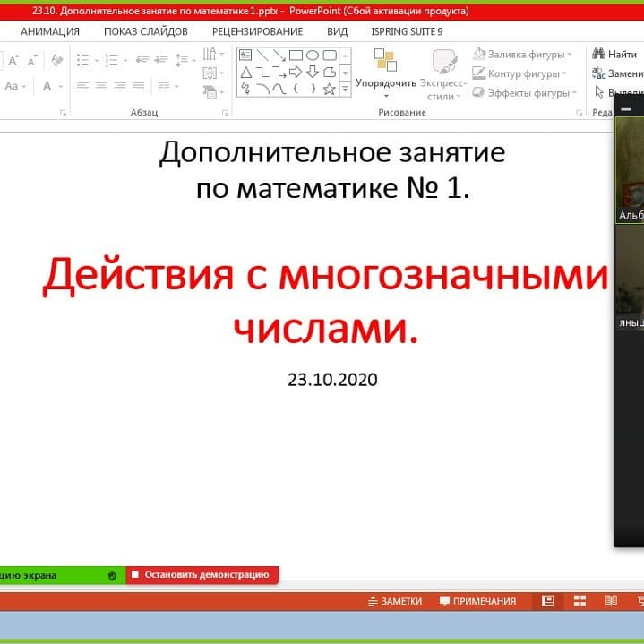Switch to normal view in status bar

pyautogui.click(x=548, y=601)
